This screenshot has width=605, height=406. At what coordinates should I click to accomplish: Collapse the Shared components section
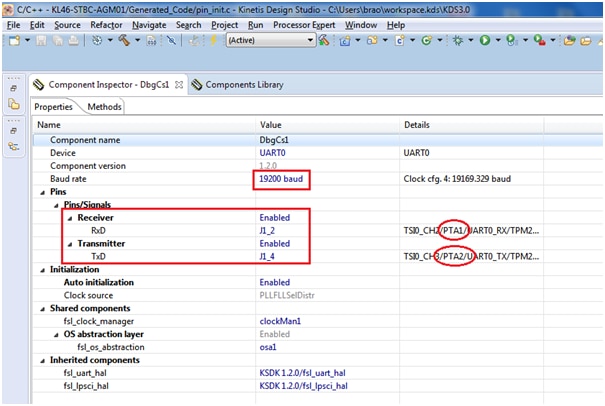[x=41, y=308]
